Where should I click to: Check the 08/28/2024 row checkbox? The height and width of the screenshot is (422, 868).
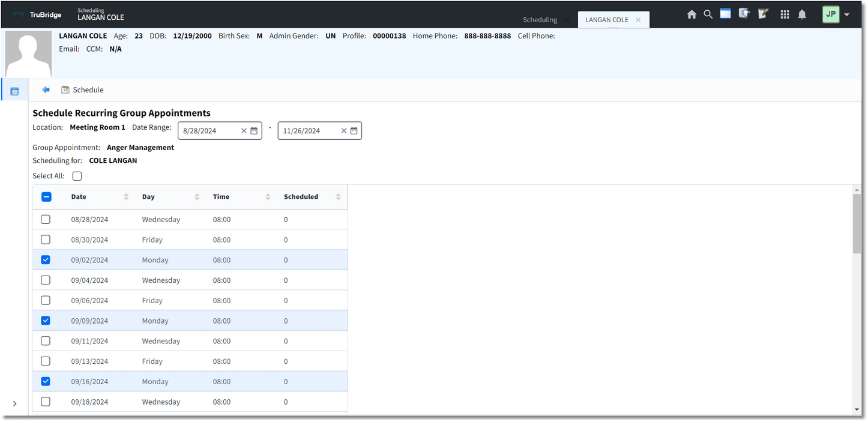pyautogui.click(x=46, y=220)
